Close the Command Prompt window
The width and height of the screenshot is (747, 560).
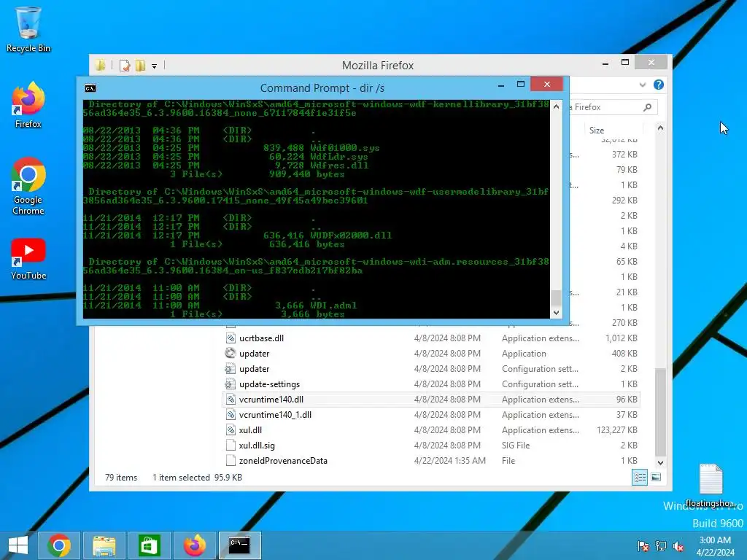547,85
